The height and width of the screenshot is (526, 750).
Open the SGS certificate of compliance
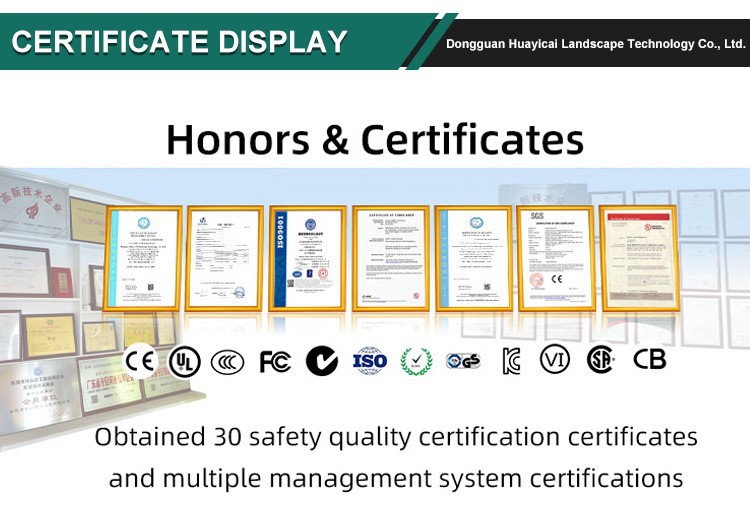click(x=555, y=256)
